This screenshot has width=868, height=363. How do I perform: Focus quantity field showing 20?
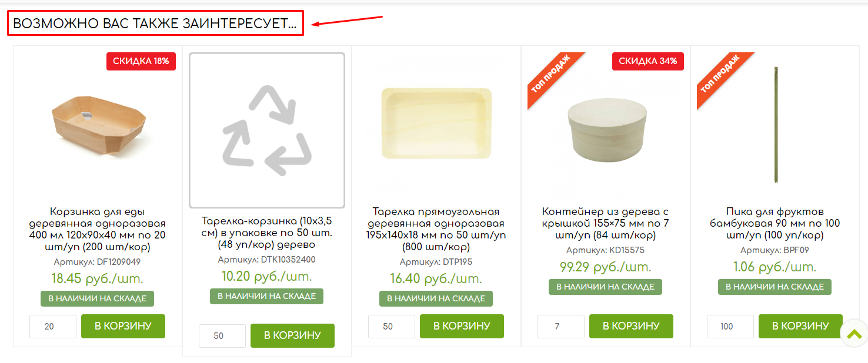(x=53, y=327)
